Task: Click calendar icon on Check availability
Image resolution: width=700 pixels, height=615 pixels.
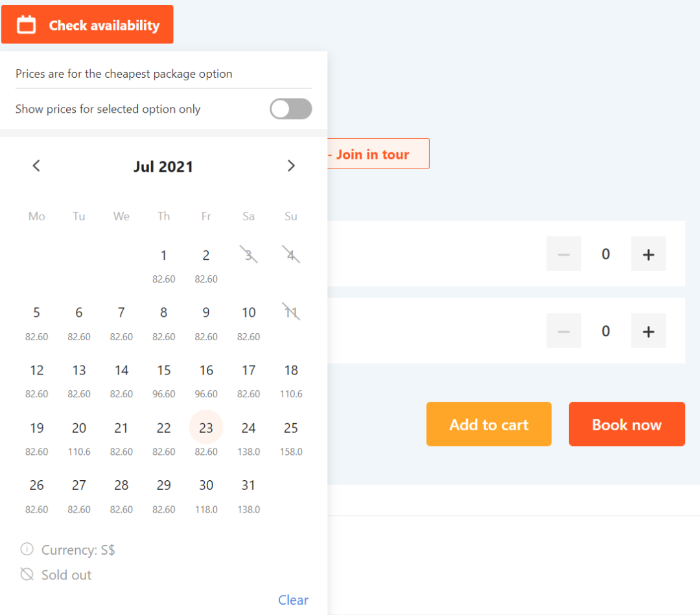Action: coord(27,25)
